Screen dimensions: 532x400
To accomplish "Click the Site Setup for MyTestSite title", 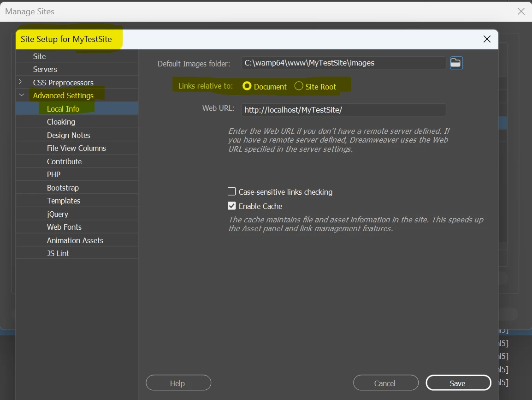I will pos(66,39).
